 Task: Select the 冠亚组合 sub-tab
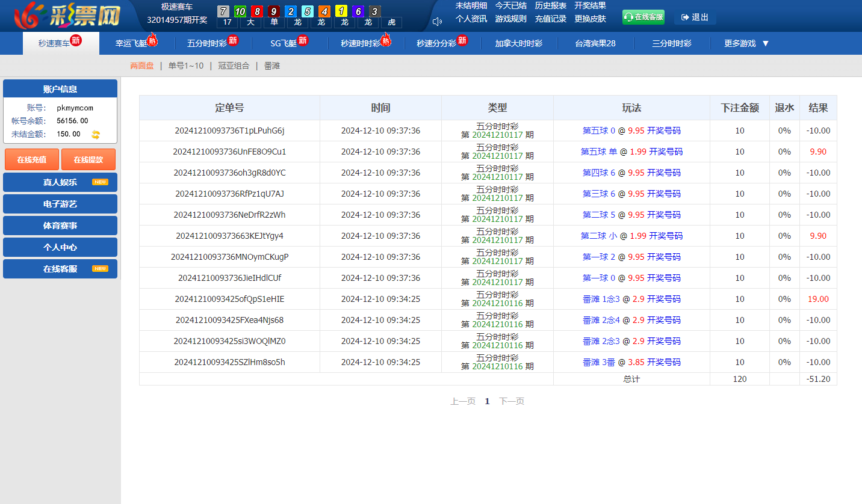(x=234, y=66)
